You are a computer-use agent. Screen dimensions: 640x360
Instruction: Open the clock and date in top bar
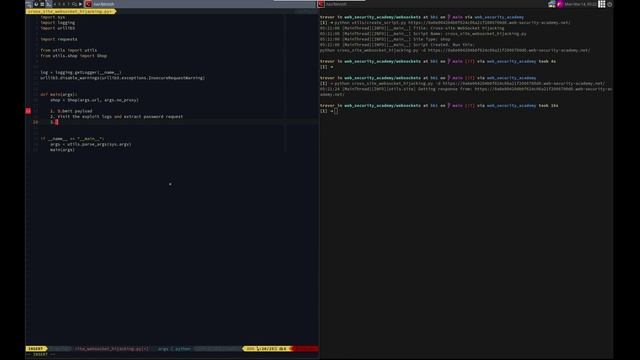[x=580, y=4]
